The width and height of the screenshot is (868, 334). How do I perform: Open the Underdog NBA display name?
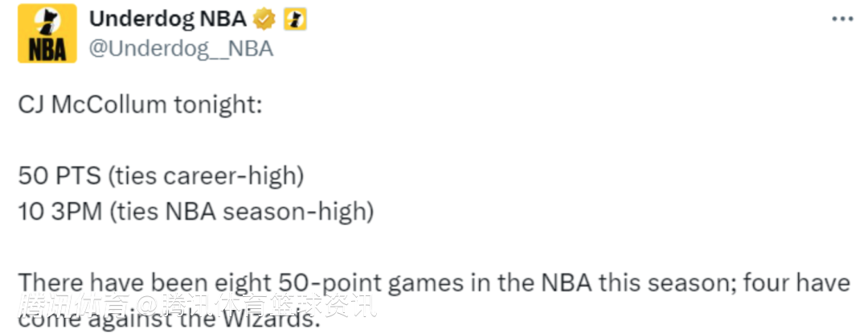click(x=167, y=19)
